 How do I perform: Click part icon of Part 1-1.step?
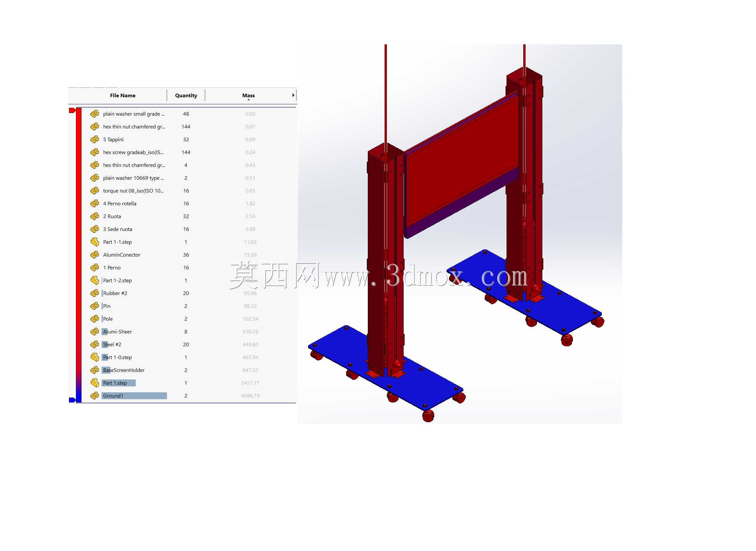95,242
